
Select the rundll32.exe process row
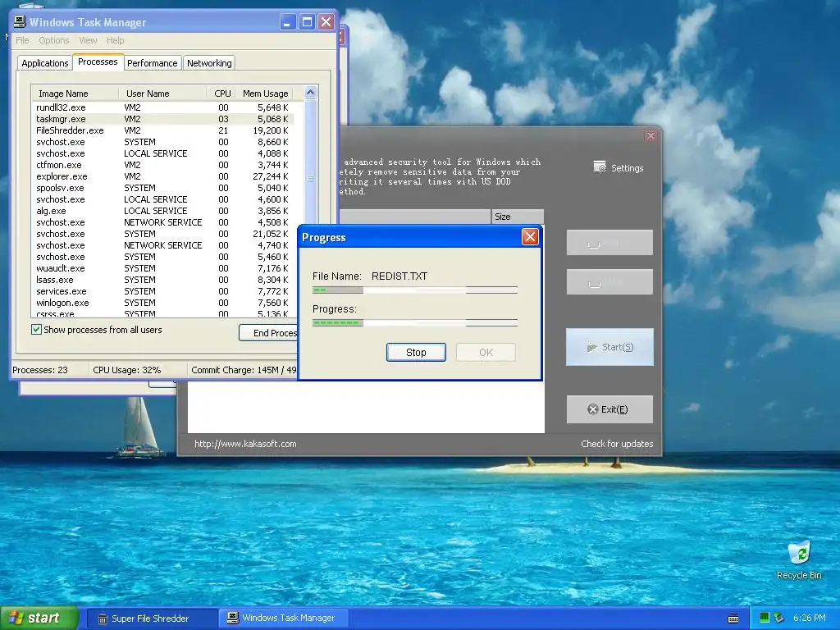162,107
